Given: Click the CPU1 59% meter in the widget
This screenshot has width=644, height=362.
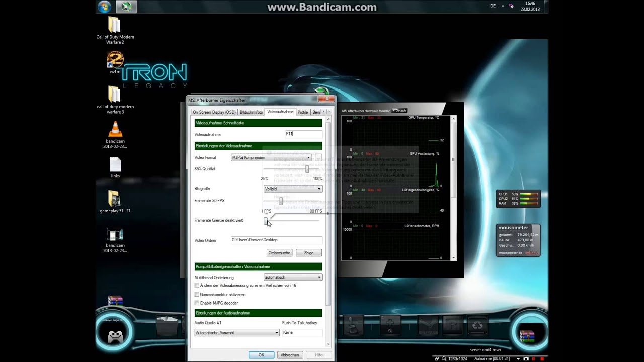Looking at the screenshot, I should (518, 194).
